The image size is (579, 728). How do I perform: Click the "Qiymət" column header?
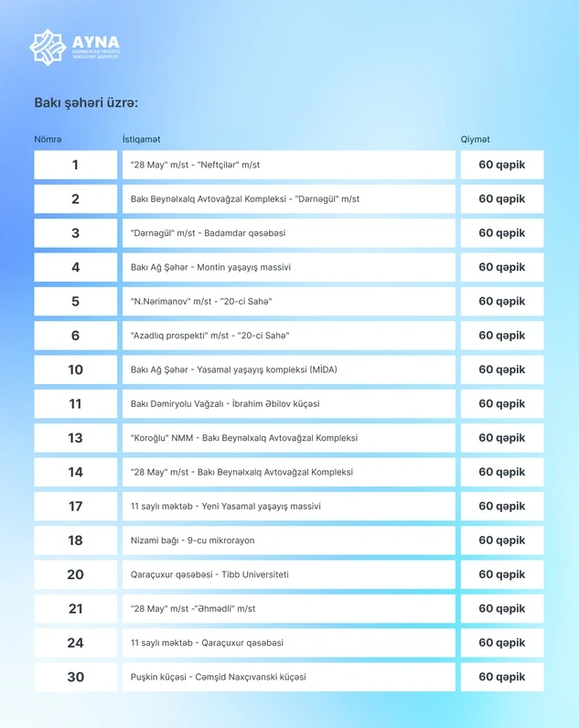[x=475, y=139]
